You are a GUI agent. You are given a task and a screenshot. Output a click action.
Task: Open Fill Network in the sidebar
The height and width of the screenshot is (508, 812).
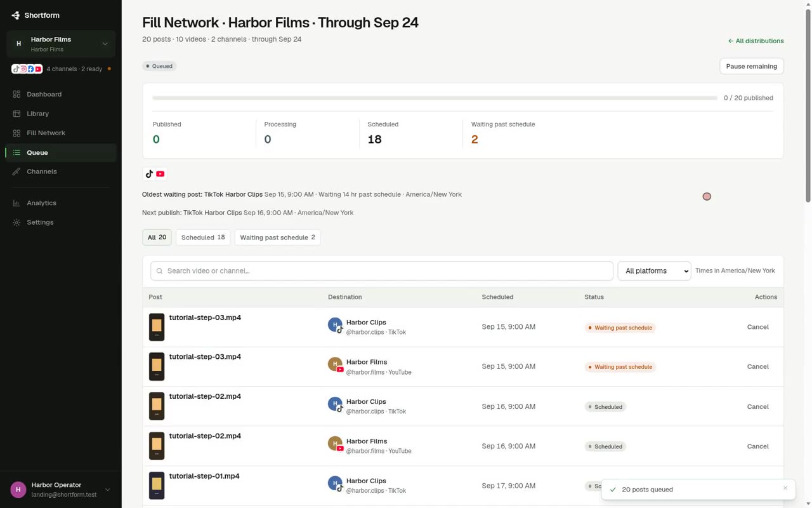pos(61,133)
